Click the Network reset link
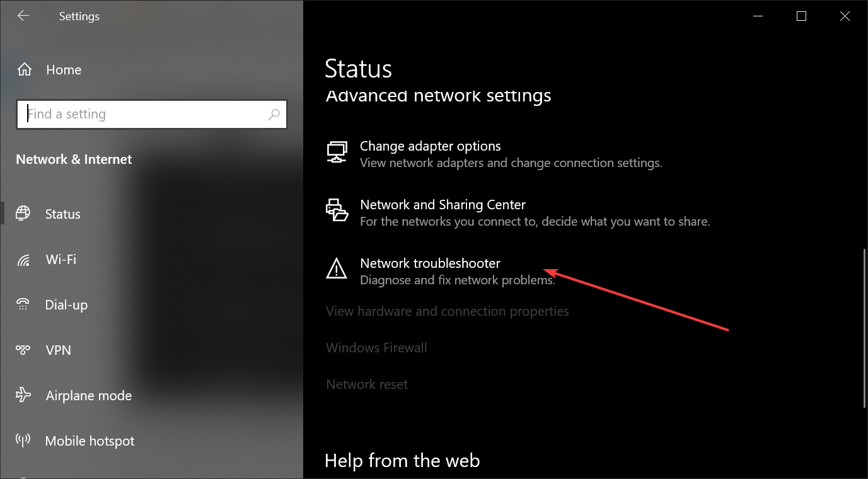 tap(367, 384)
